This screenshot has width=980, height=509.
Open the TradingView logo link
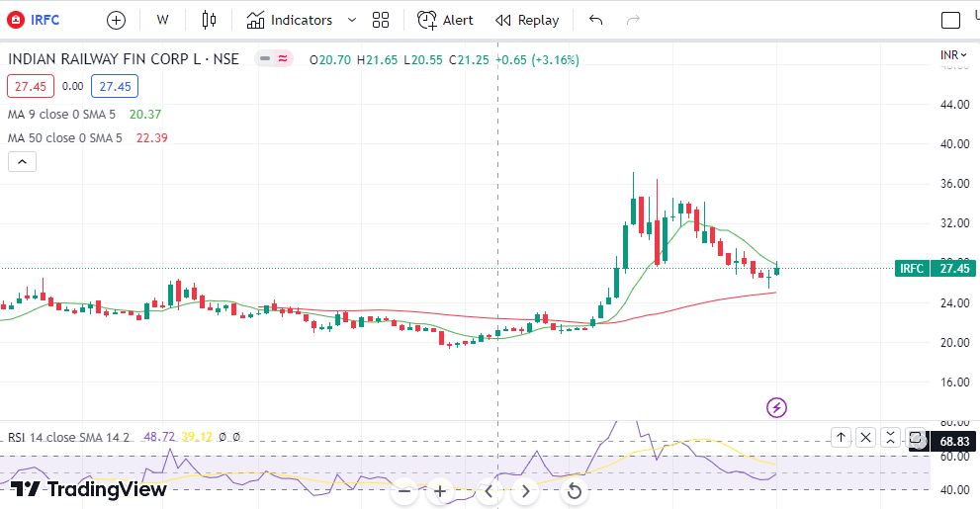click(x=89, y=489)
